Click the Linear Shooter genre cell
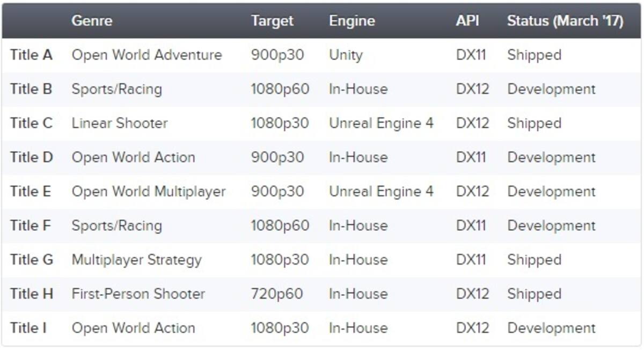The width and height of the screenshot is (644, 351). tap(120, 123)
